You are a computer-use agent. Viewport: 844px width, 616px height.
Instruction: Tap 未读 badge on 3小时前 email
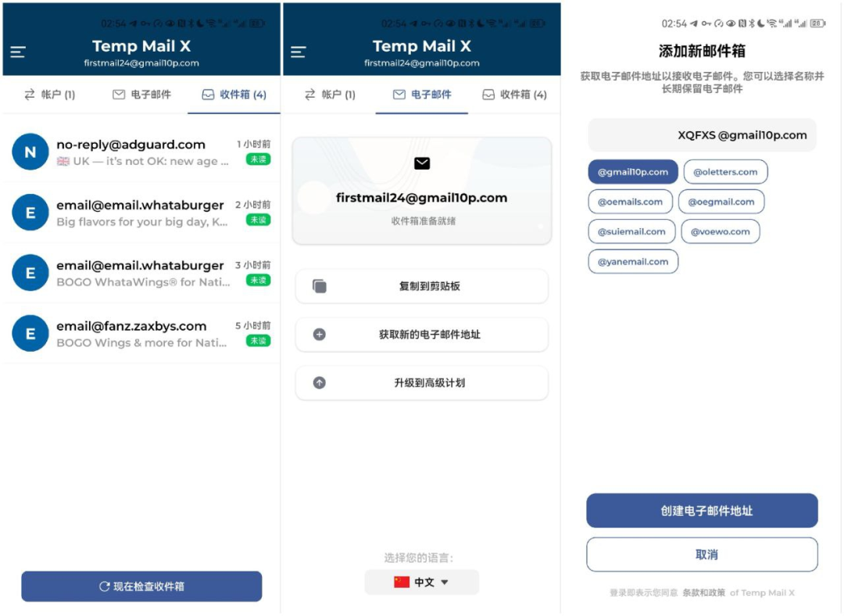click(259, 280)
